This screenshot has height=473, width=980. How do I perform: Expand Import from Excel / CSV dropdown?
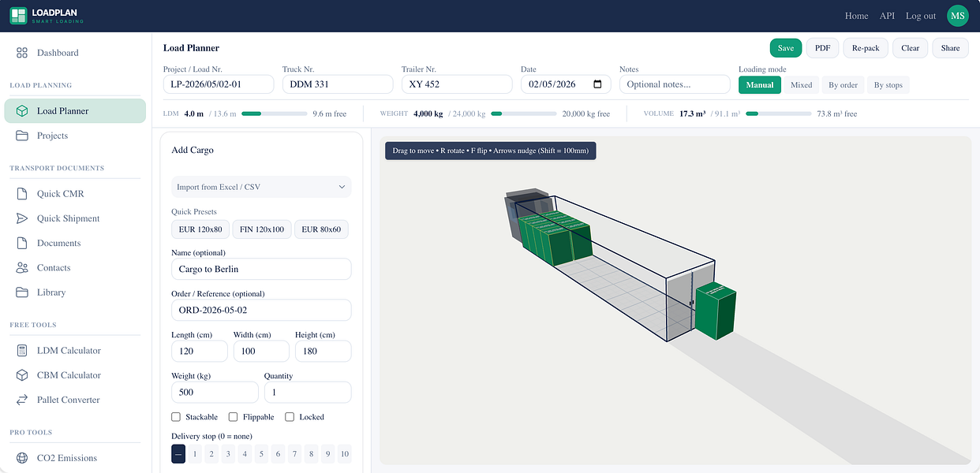pos(261,187)
